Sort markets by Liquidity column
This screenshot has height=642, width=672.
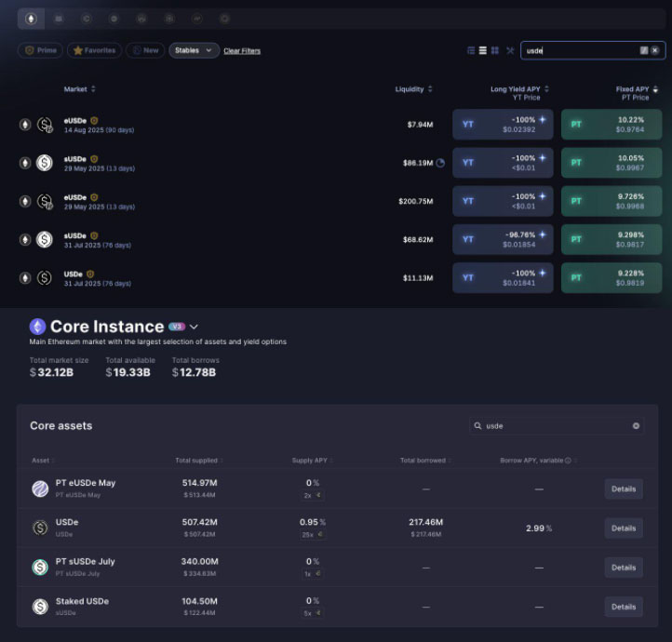[x=413, y=89]
